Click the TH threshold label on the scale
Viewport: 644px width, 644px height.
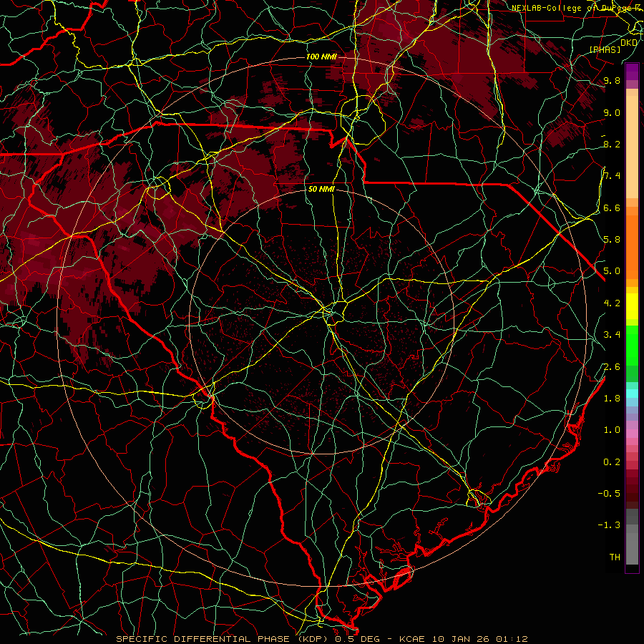[x=615, y=557]
